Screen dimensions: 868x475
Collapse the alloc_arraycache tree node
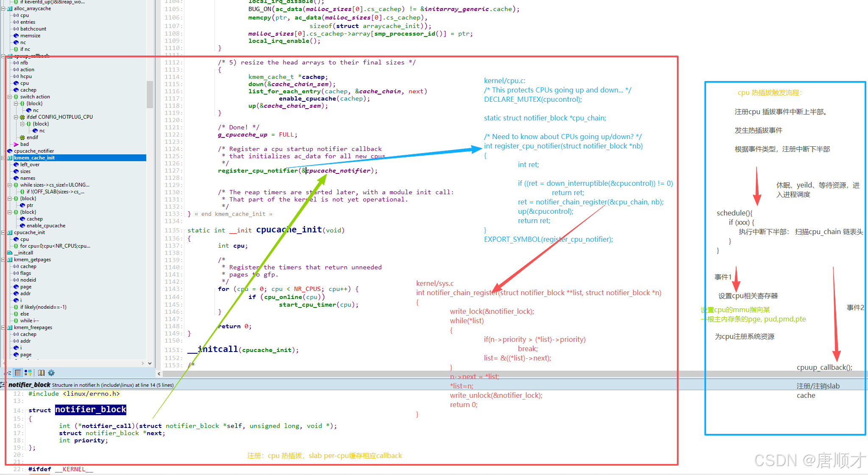[x=3, y=8]
